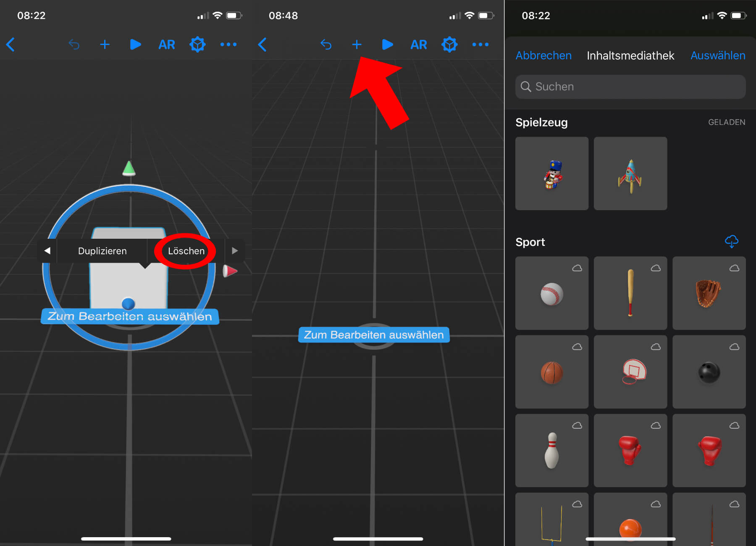Tap the green Y-axis arrow handle

tap(129, 168)
